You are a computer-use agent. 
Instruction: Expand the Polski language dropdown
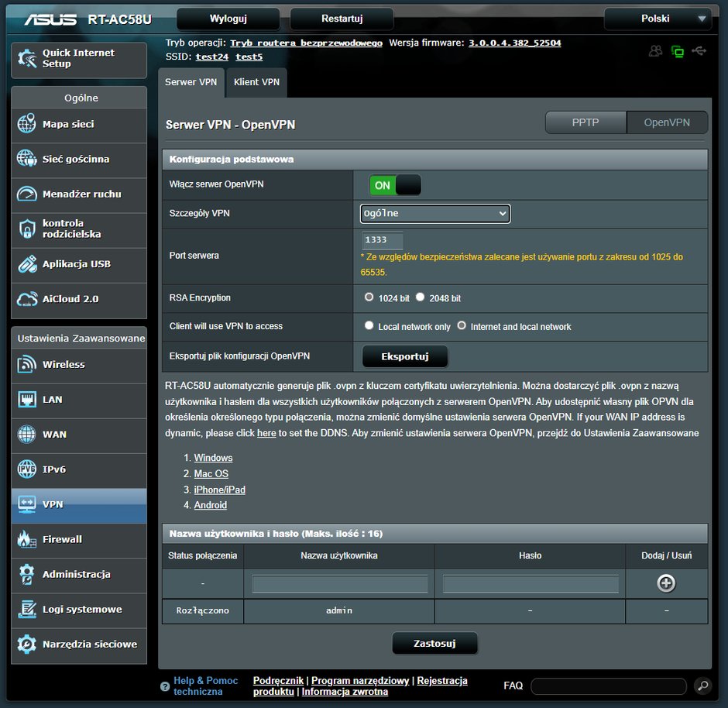(x=658, y=19)
